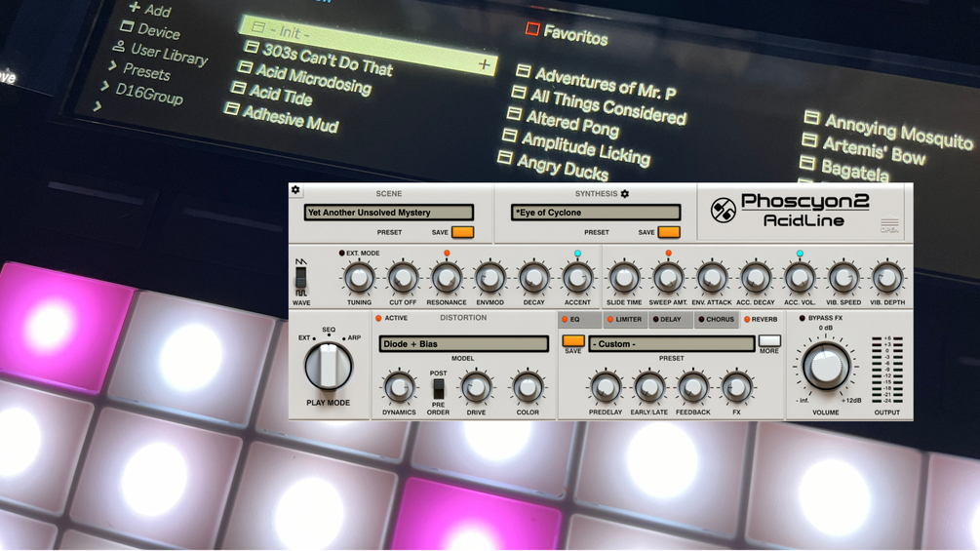The height and width of the screenshot is (551, 980).
Task: Click the VIB. SPEED knob
Action: (843, 278)
